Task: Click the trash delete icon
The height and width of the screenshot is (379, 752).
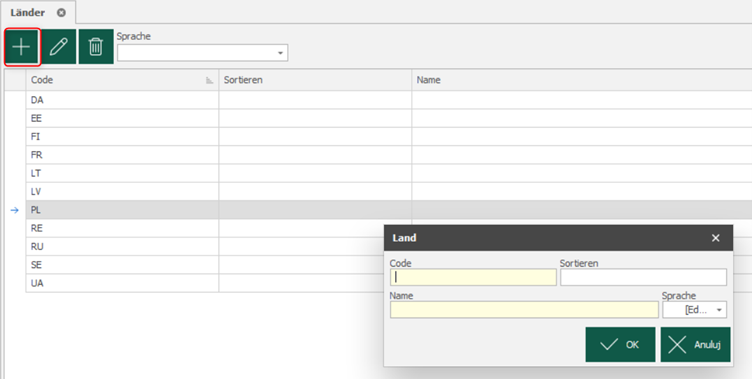Action: click(96, 47)
